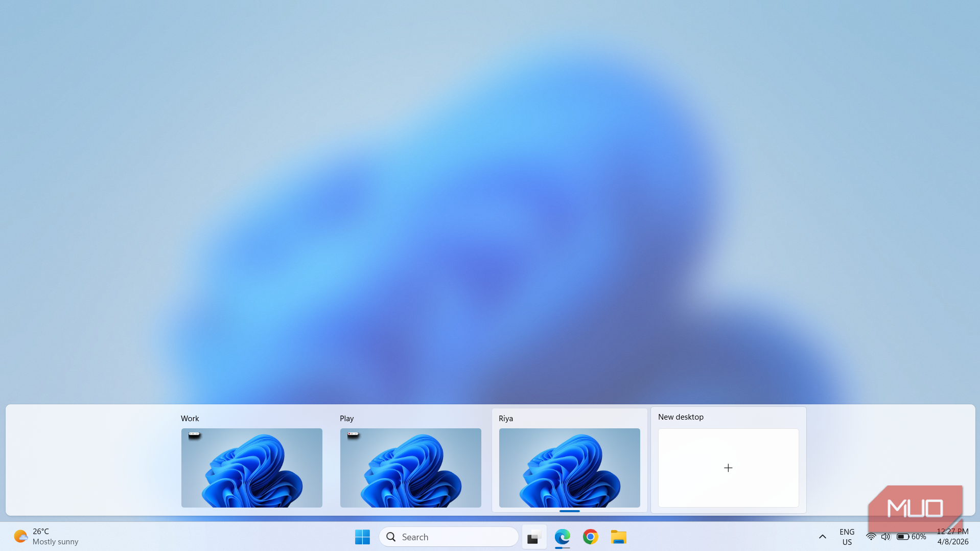980x551 pixels.
Task: Click the Task View taskbar icon
Action: coord(534,537)
